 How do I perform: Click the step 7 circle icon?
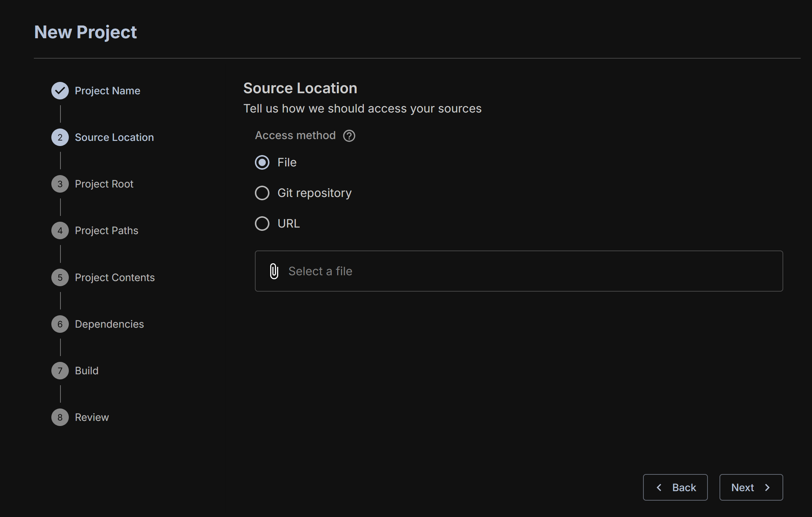point(60,371)
